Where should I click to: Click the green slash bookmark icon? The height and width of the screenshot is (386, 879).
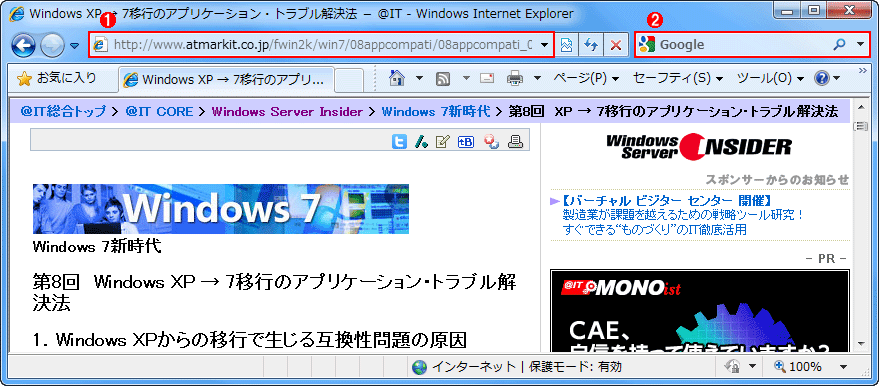coord(421,142)
